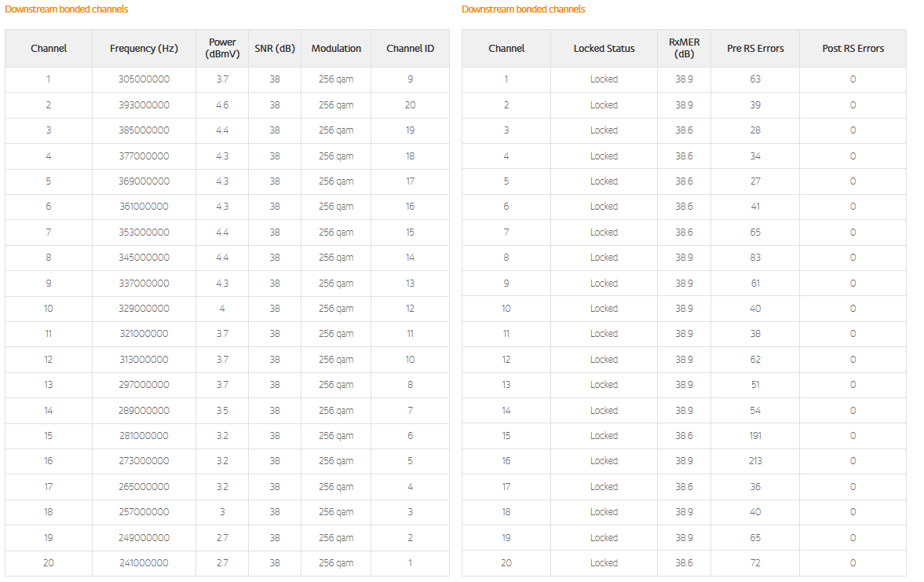Viewport: 924px width, 582px height.
Task: Click Pre RS Errors value 39
Action: point(755,105)
